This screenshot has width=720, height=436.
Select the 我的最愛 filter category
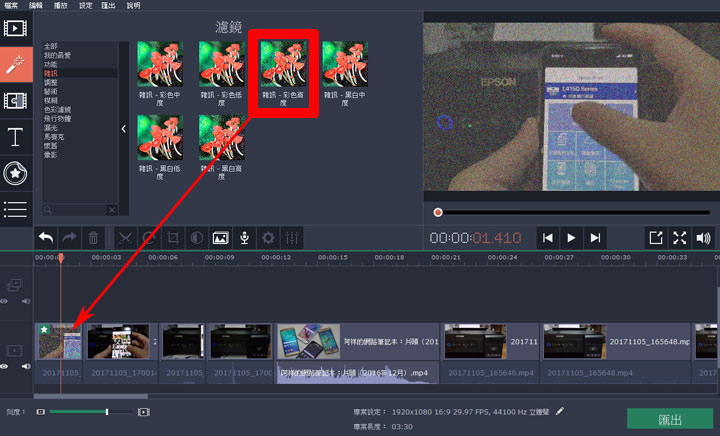pyautogui.click(x=57, y=56)
